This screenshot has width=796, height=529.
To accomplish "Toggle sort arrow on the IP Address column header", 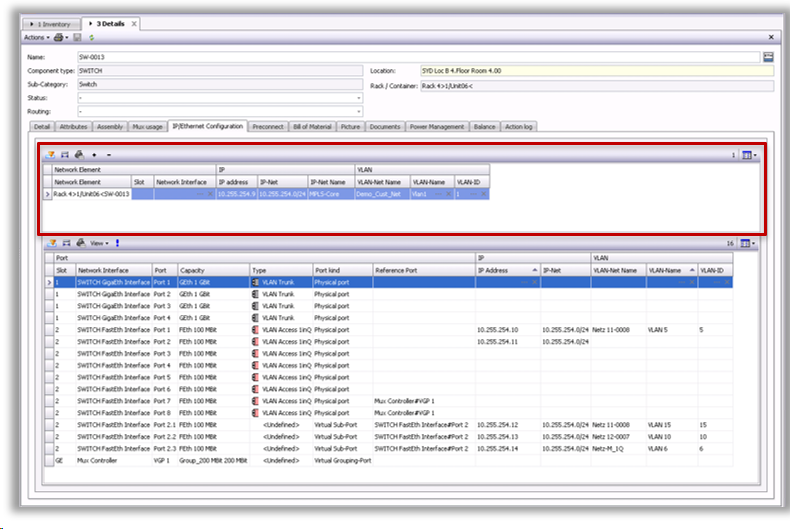I will pyautogui.click(x=534, y=270).
